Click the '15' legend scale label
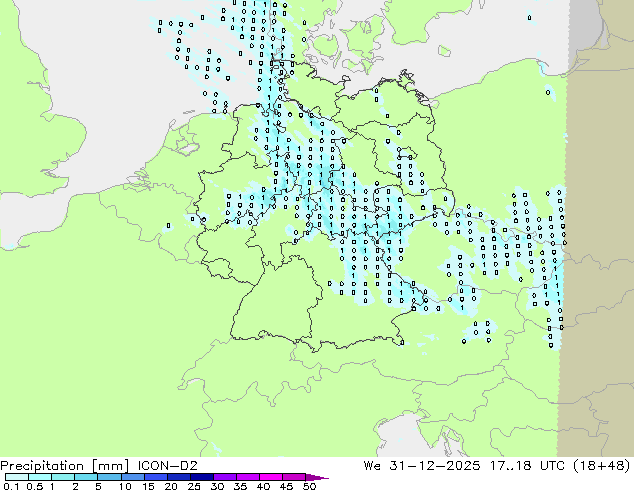Viewport: 634px width, 490px height. click(x=148, y=486)
